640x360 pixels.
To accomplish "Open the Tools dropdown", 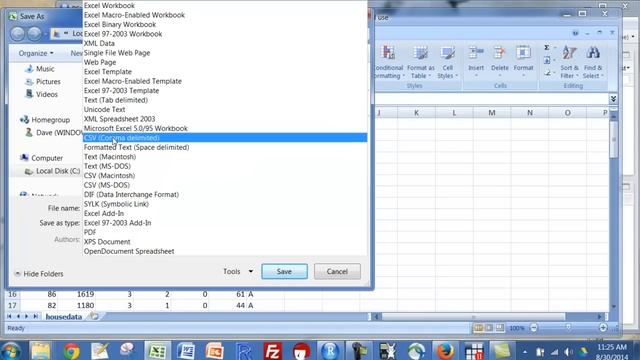I will coord(238,271).
